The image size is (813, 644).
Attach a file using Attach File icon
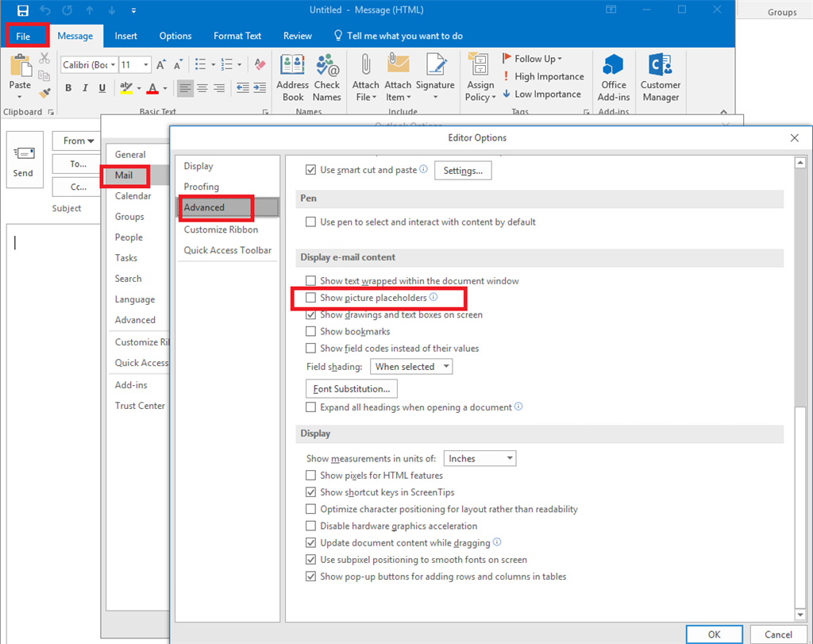[x=365, y=75]
